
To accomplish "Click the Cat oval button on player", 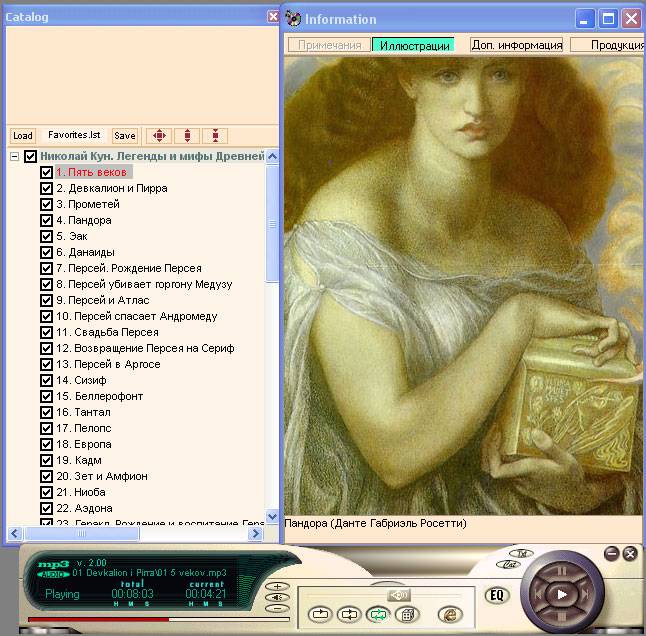I will (x=509, y=565).
